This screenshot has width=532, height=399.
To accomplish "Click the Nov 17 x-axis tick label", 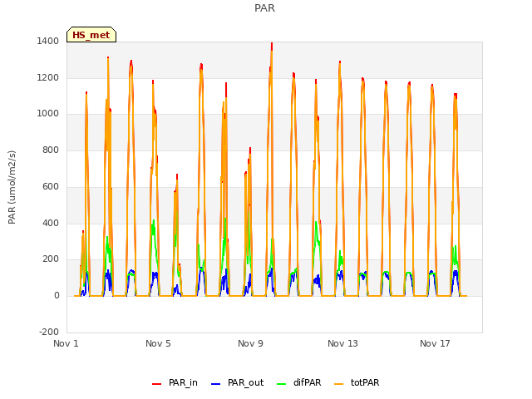I will click(435, 343).
